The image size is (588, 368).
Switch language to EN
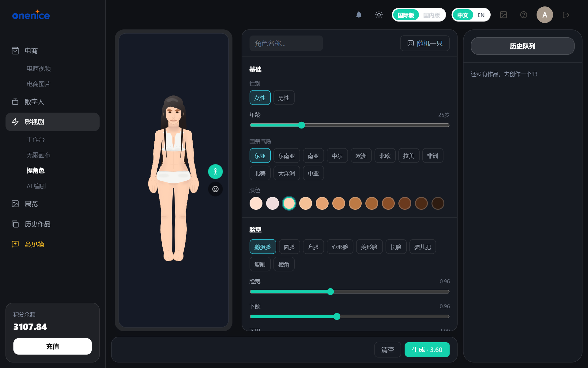tap(481, 15)
